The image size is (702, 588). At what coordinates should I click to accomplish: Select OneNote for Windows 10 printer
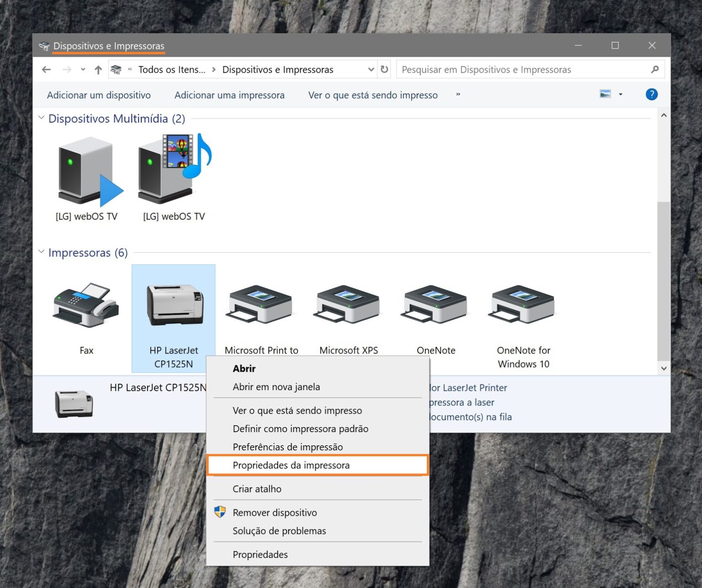click(x=522, y=304)
